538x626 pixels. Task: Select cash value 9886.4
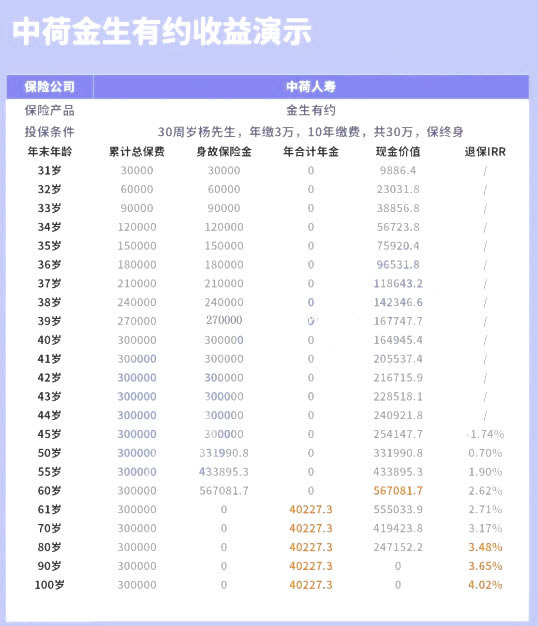pyautogui.click(x=398, y=170)
